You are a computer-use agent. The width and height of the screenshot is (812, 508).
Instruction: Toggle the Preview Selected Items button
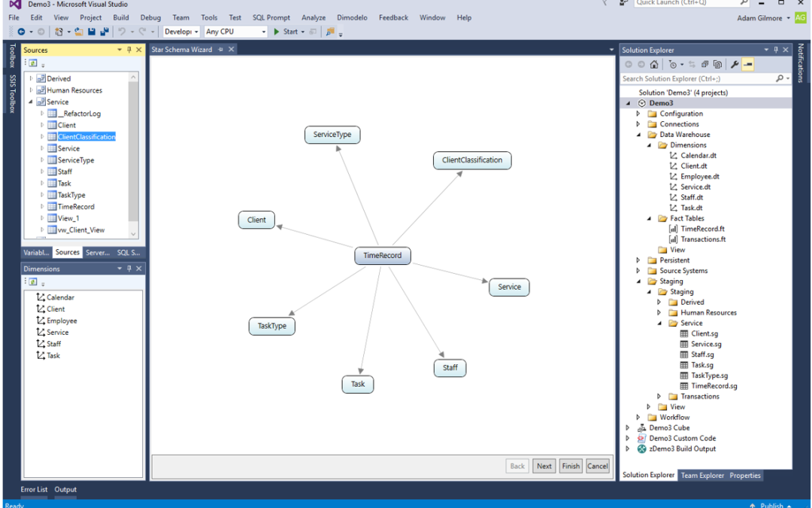click(x=748, y=65)
